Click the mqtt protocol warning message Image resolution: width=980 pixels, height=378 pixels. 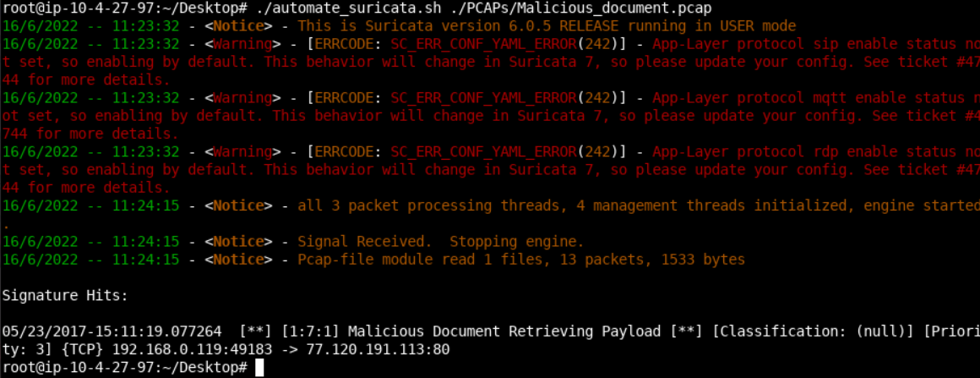pyautogui.click(x=490, y=117)
